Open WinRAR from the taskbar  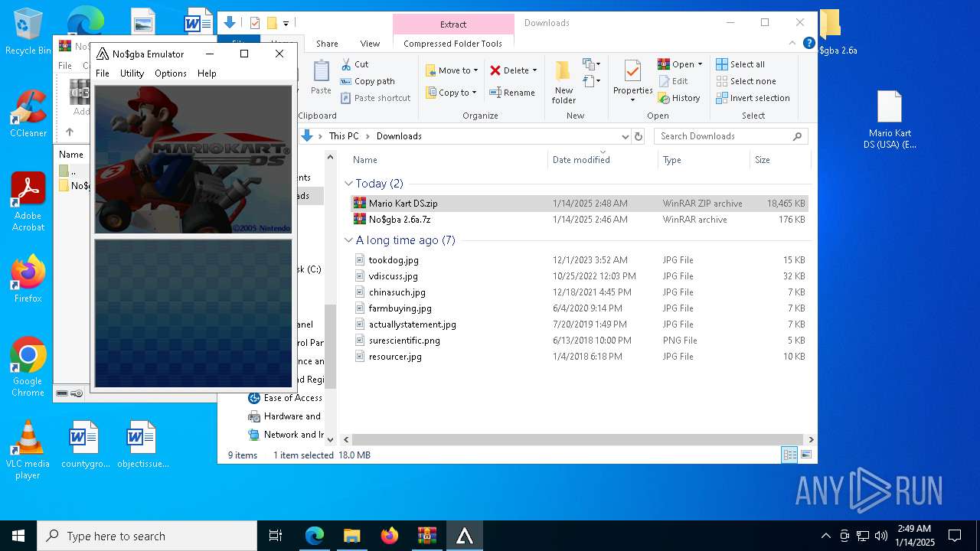426,536
